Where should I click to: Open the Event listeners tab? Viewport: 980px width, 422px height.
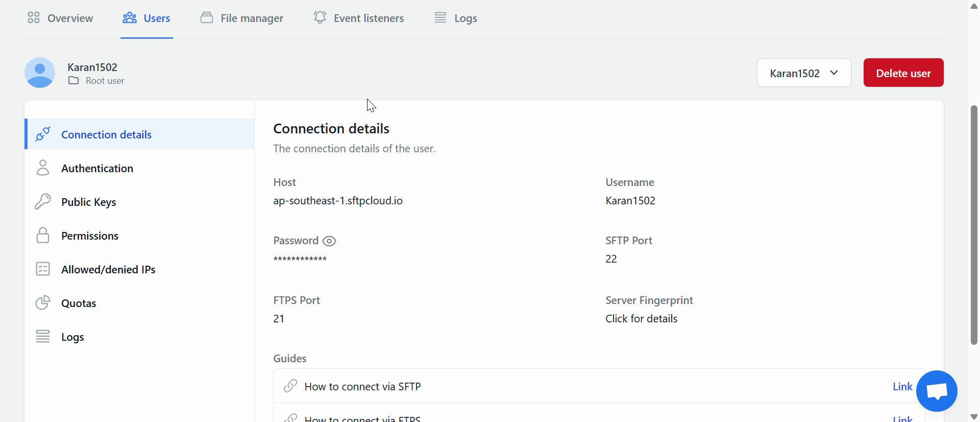359,18
